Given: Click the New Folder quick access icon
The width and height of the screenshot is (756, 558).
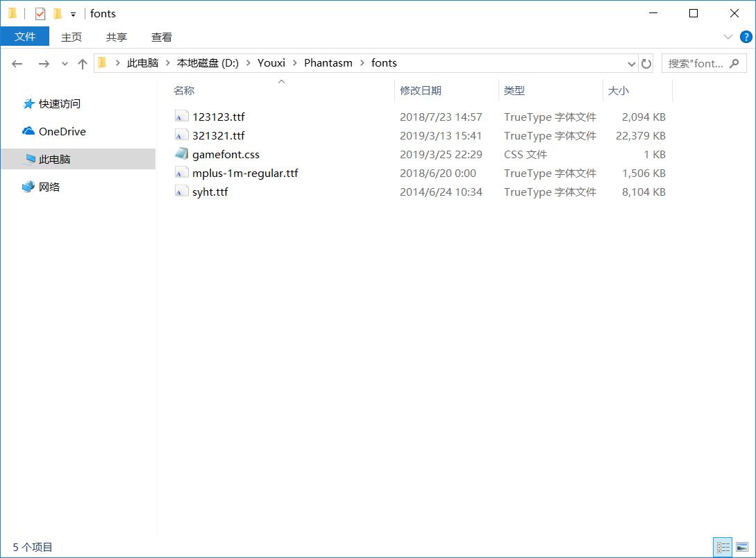Looking at the screenshot, I should pyautogui.click(x=58, y=13).
